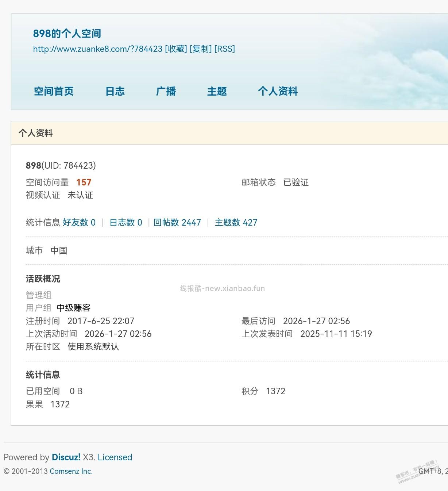Click the 898的个人空间 page title
Viewport: 448px width, 491px height.
pyautogui.click(x=67, y=34)
